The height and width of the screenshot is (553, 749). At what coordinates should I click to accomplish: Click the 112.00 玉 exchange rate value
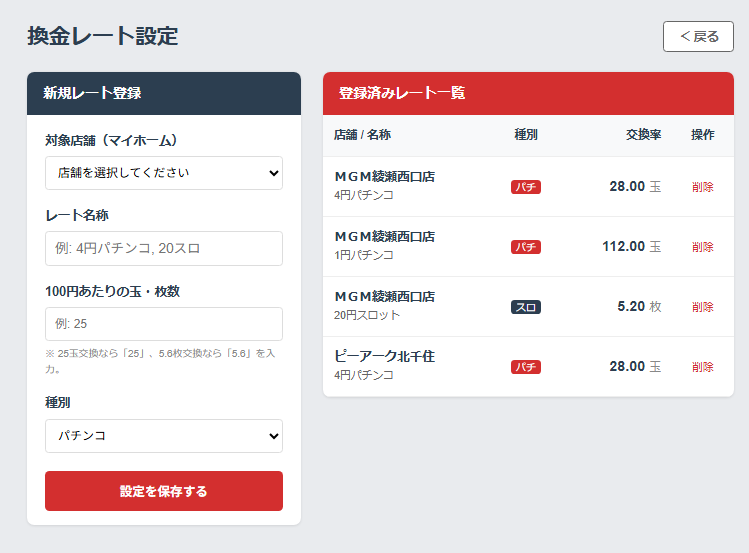631,247
